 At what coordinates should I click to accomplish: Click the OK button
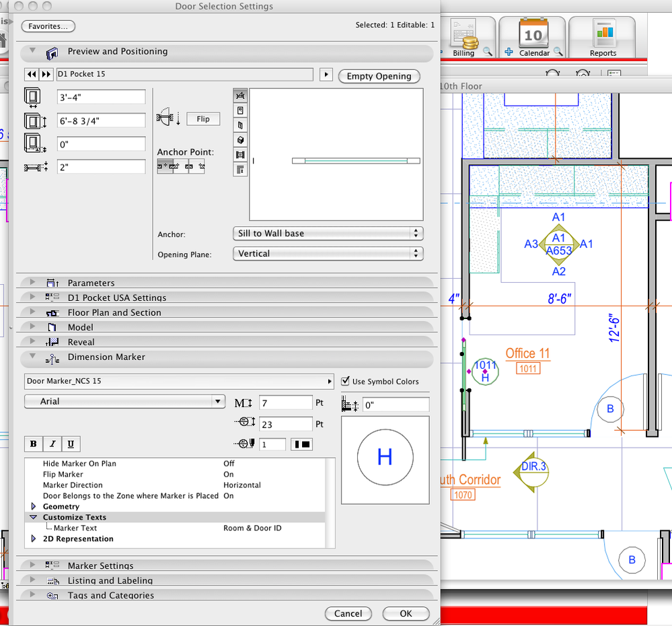point(406,613)
